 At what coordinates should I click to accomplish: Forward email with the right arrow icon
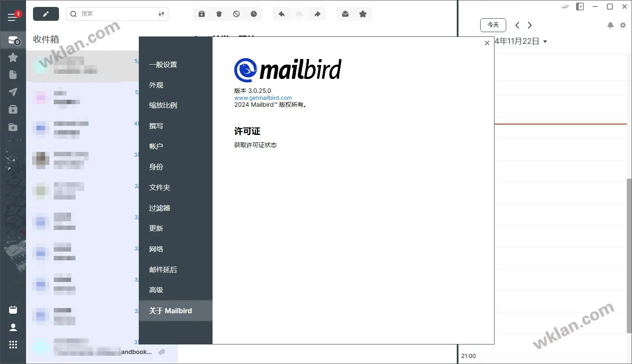click(318, 14)
